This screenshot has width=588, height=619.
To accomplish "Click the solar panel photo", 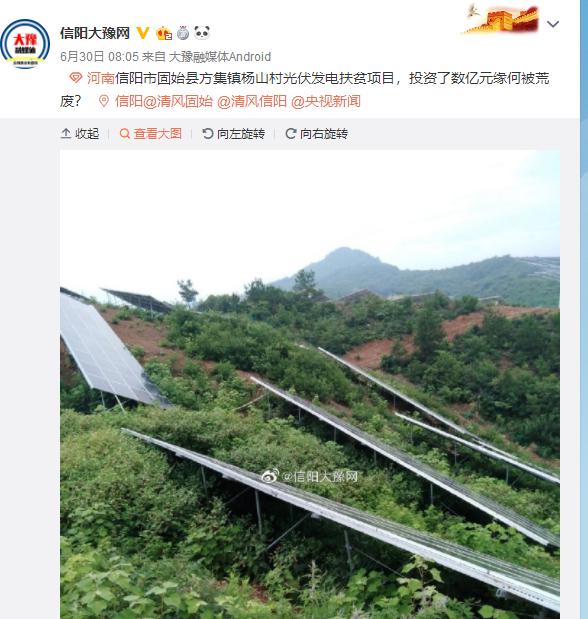I will click(310, 384).
